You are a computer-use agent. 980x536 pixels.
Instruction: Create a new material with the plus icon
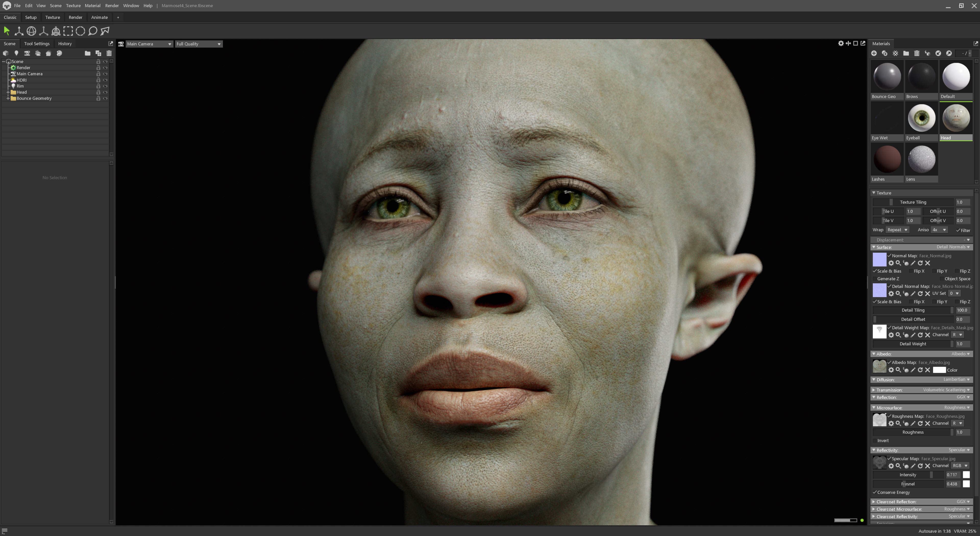(x=874, y=54)
